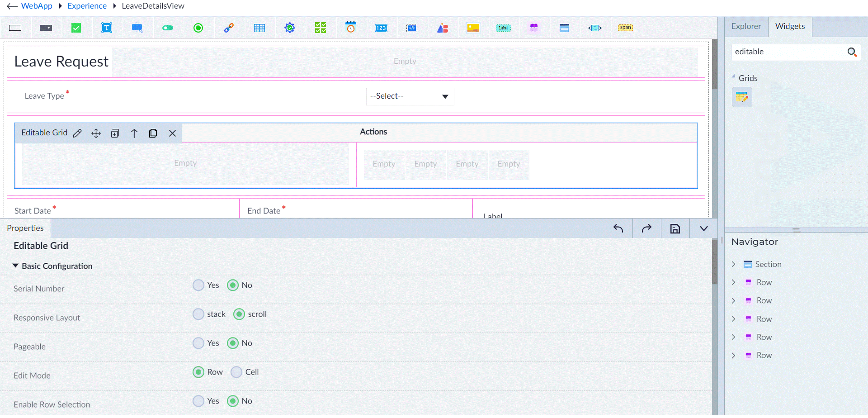Edit the Editable Grid with pencil icon
Image resolution: width=868 pixels, height=418 pixels.
tap(77, 133)
